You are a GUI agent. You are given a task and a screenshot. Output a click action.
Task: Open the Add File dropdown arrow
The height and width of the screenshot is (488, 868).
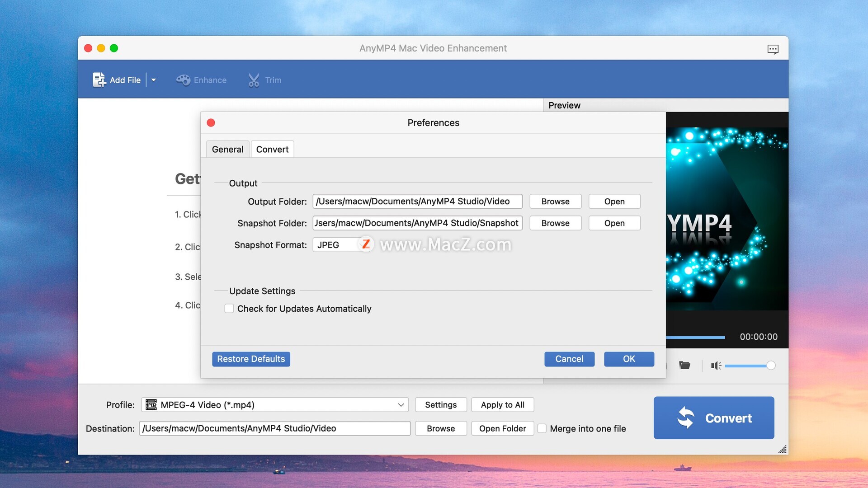154,80
